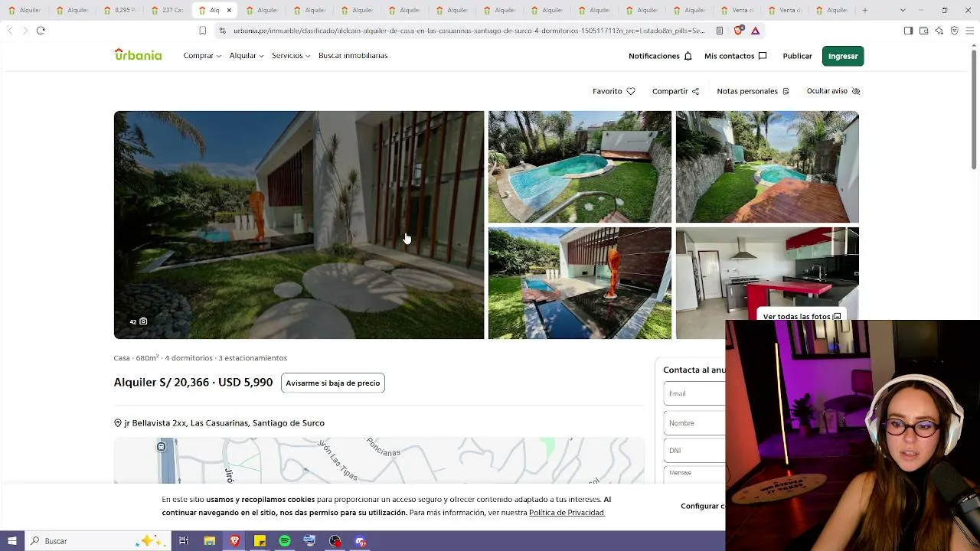Go to Buscar inmobiliarias
Screen dimensions: 980x551
(x=353, y=56)
